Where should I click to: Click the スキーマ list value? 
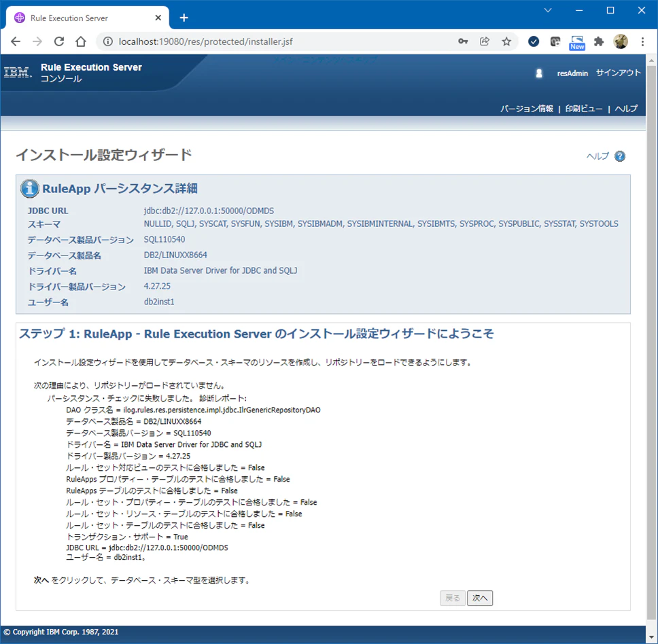click(x=381, y=224)
